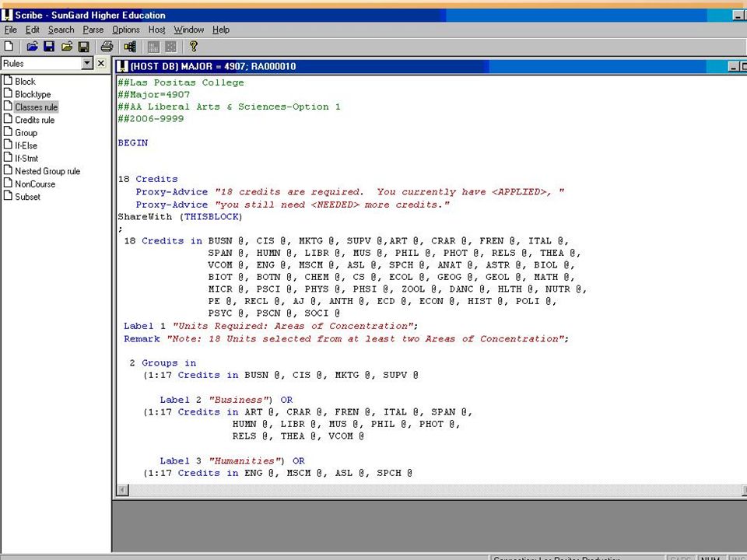
Task: Open the Help menu
Action: [220, 30]
